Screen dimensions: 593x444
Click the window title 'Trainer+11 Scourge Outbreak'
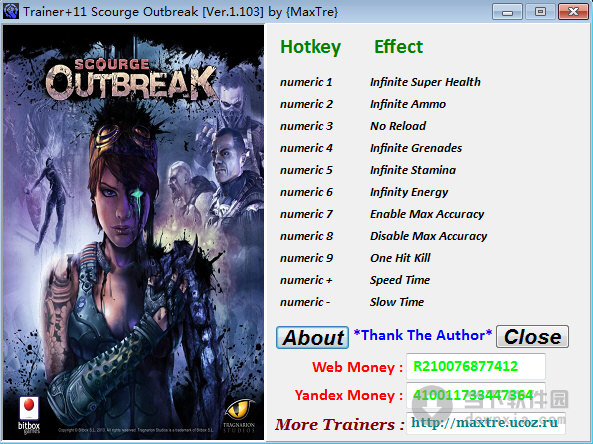pos(110,12)
